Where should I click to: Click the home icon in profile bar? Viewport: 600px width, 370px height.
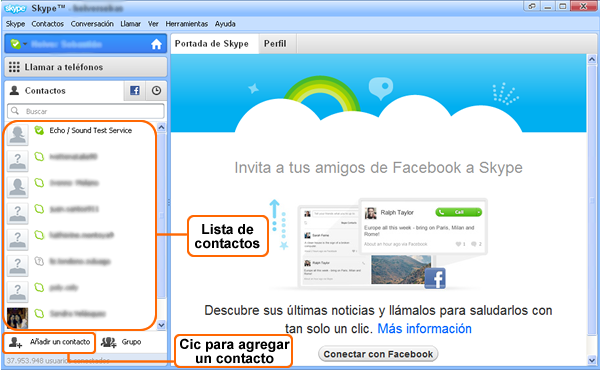(x=156, y=44)
